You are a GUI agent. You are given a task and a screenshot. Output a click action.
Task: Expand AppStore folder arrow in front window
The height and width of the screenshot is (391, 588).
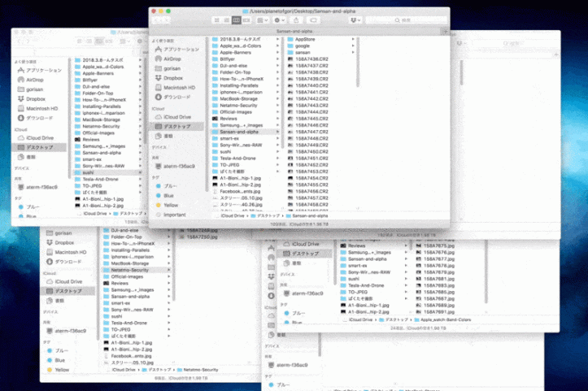pyautogui.click(x=353, y=39)
